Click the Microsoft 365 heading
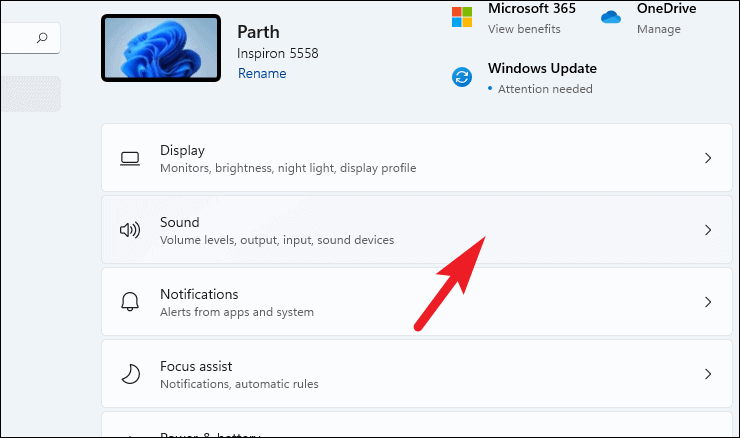The image size is (740, 438). (532, 8)
